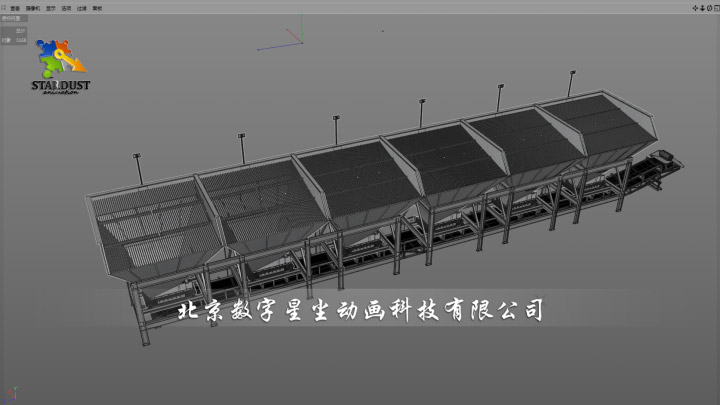720x405 pixels.
Task: Click the 北京数字星尘动画科技有限公司 caption text
Action: pos(360,311)
